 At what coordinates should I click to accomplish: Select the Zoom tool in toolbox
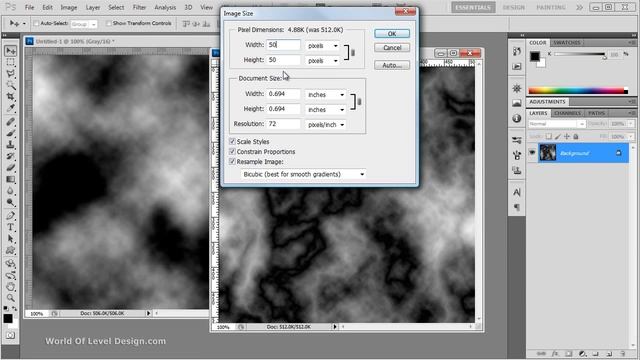click(11, 298)
